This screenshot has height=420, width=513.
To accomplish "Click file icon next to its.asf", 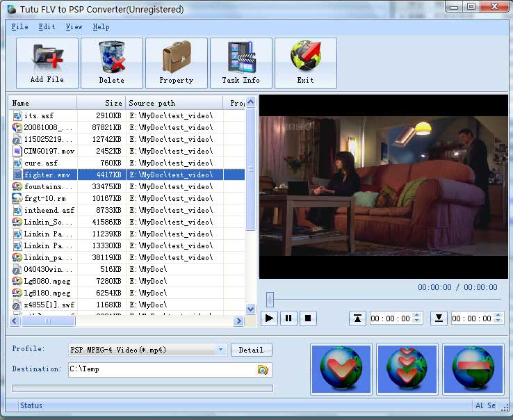I will [x=17, y=115].
